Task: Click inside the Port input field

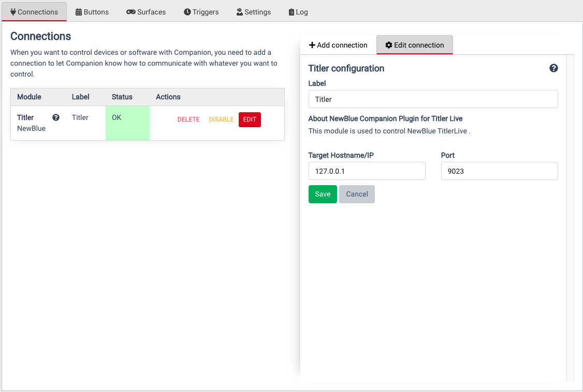Action: coord(499,171)
